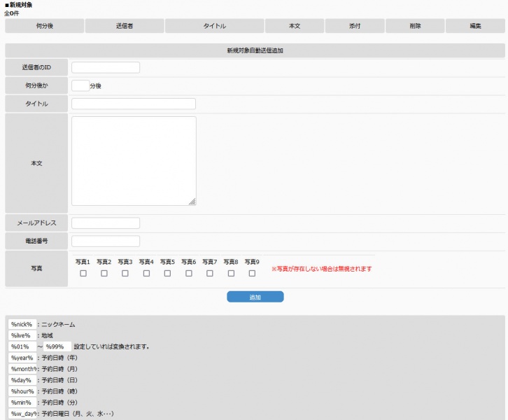Screen dimensions: 508x420
Task: Focus the 電話番号 input field
Action: (106, 241)
